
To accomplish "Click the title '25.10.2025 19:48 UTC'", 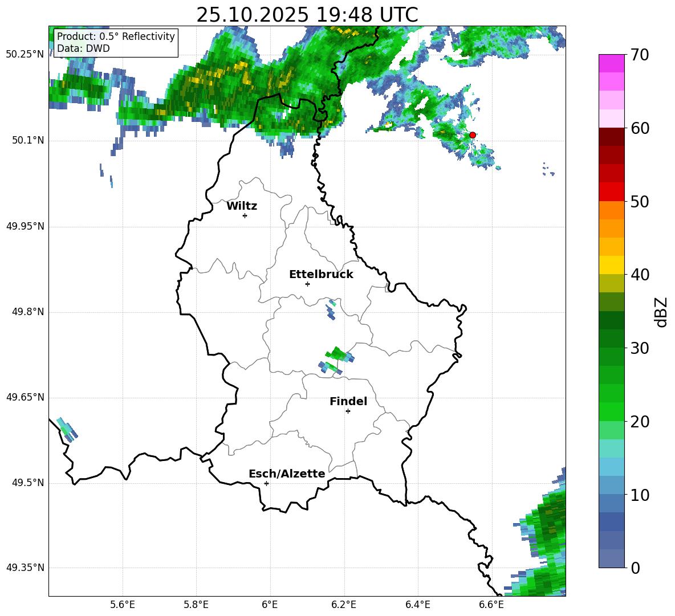I will pyautogui.click(x=307, y=15).
